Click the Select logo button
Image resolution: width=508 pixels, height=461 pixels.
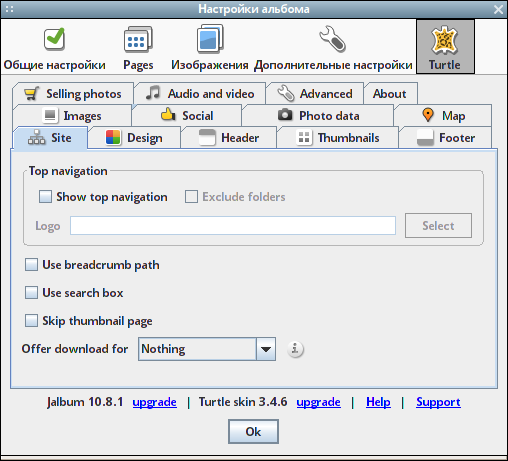438,226
